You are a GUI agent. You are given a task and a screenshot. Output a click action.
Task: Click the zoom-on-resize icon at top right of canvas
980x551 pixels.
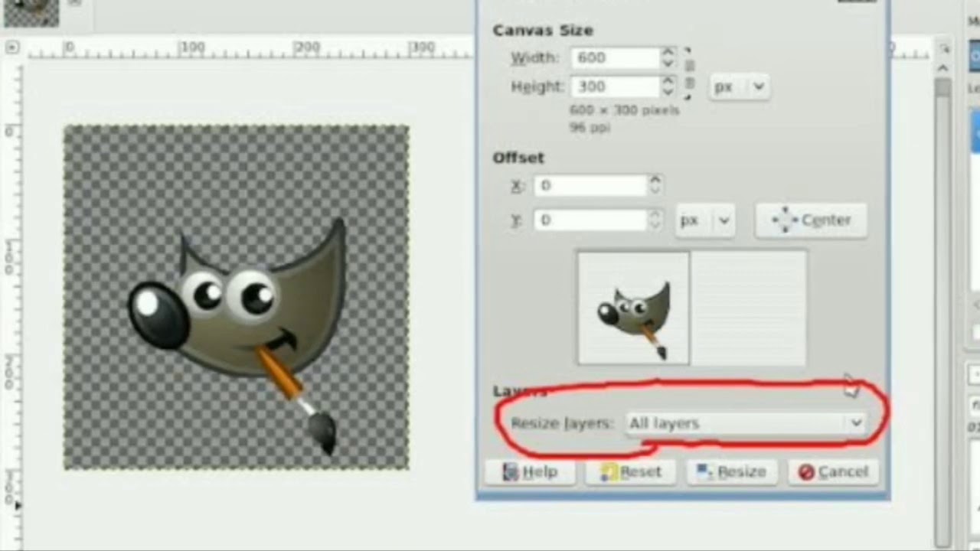943,48
